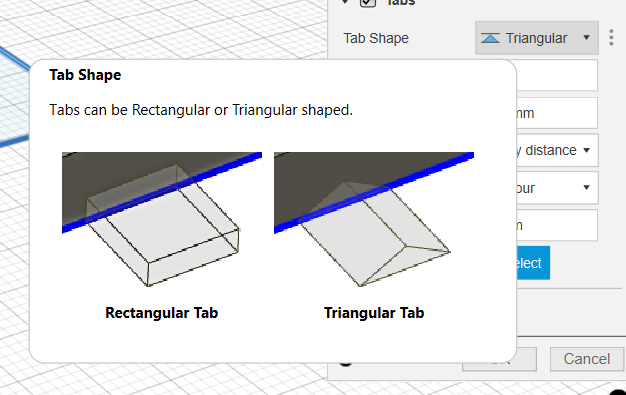Click the blue Select button
The height and width of the screenshot is (395, 626).
pyautogui.click(x=533, y=263)
